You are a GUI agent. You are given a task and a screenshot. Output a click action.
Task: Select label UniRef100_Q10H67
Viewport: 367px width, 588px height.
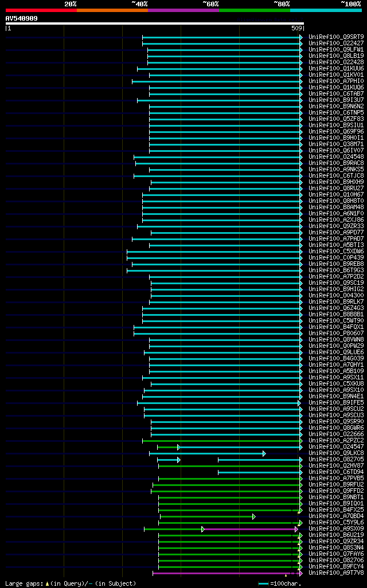click(x=336, y=195)
